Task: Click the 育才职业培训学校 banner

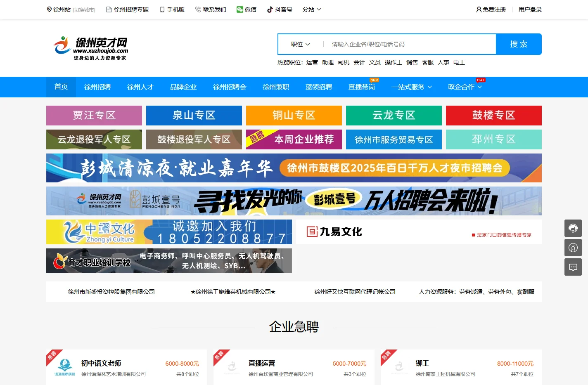Action: pyautogui.click(x=169, y=261)
